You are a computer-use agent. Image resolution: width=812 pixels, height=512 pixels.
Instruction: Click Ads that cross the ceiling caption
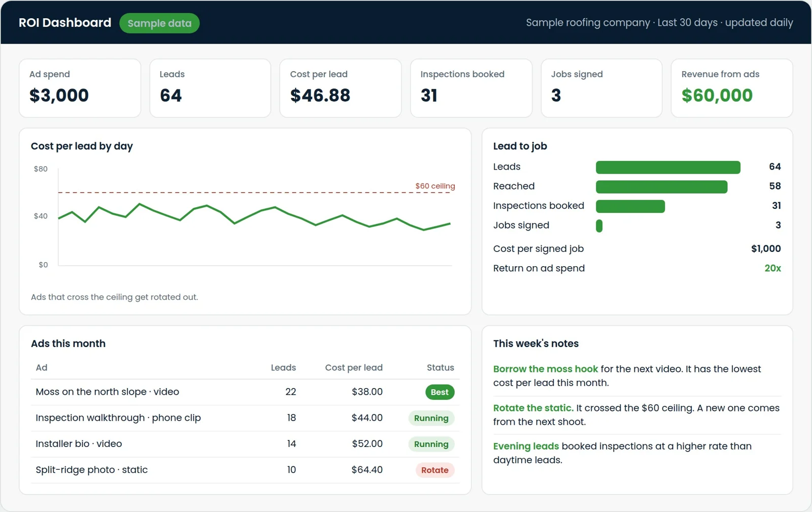point(114,297)
